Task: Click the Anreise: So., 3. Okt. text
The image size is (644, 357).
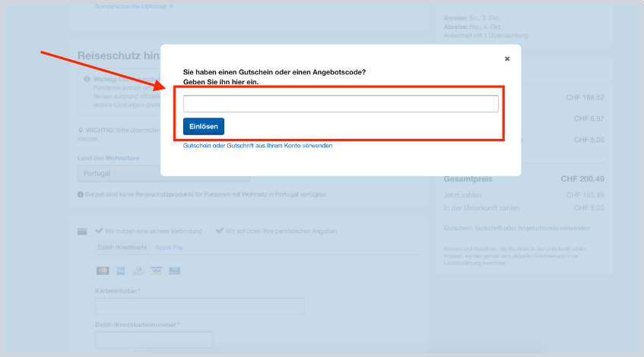Action: point(471,18)
